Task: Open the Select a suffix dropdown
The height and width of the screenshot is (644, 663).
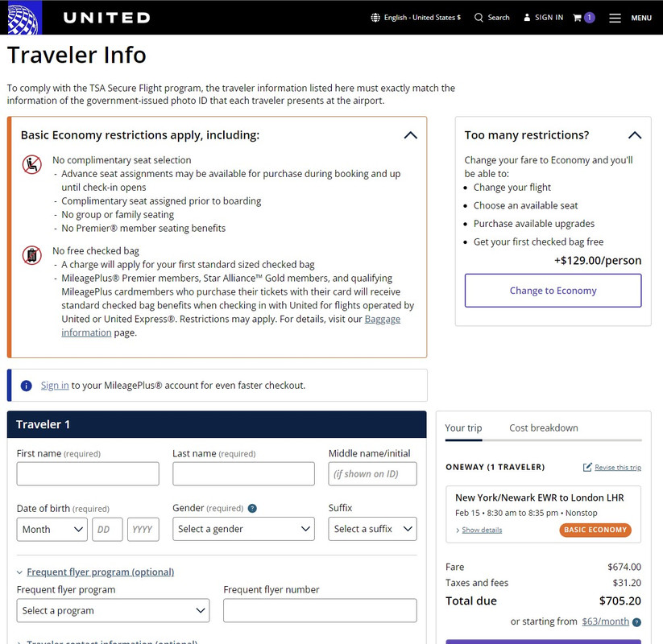Action: [x=372, y=529]
